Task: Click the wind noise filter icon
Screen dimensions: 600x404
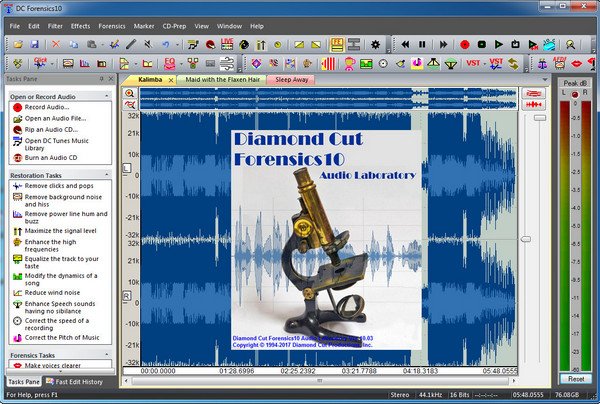Action: (x=227, y=64)
